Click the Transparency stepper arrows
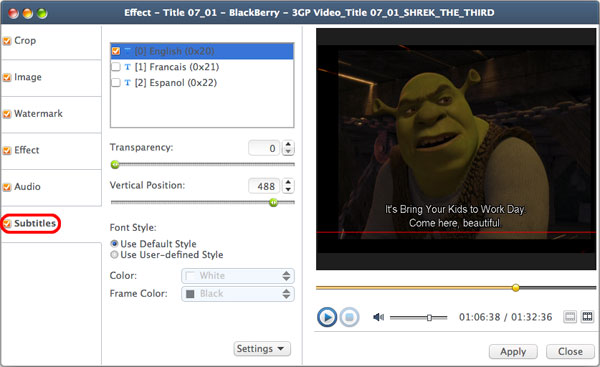Viewport: 600px width, 367px height. [288, 148]
